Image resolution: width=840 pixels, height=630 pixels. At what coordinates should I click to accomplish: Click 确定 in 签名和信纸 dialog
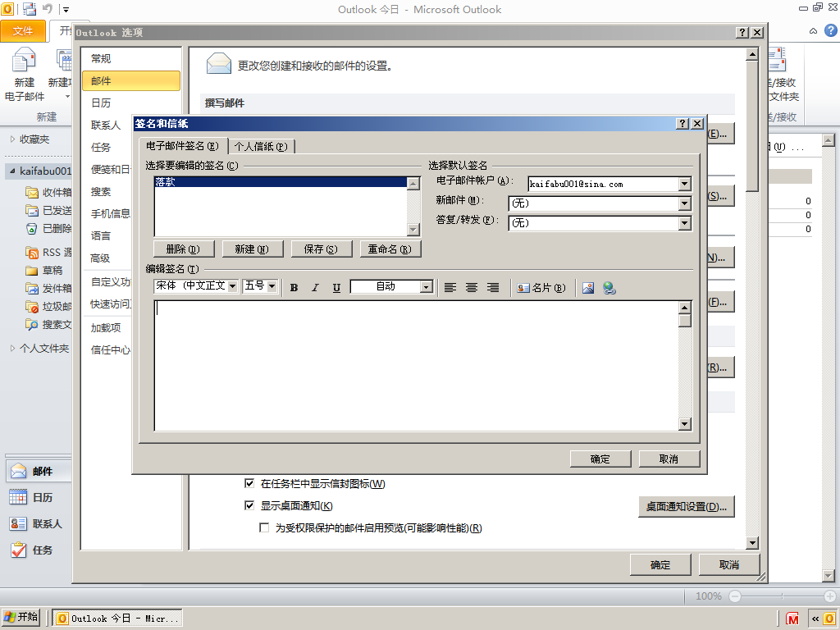pos(600,459)
